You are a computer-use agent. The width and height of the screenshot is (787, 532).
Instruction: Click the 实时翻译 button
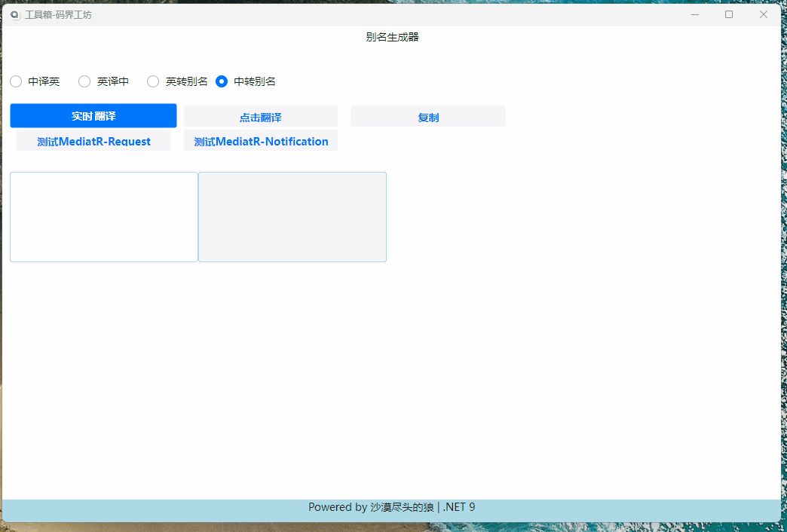pyautogui.click(x=93, y=115)
